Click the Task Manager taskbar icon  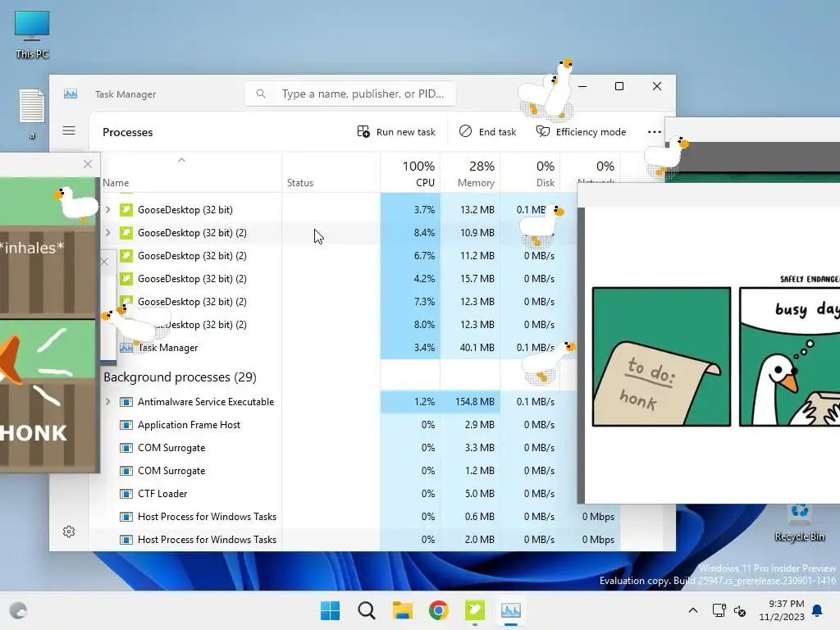click(x=510, y=610)
